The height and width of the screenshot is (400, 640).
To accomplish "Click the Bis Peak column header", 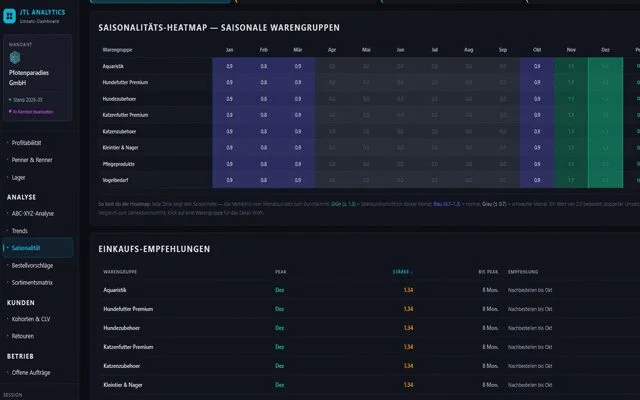I will (x=488, y=272).
